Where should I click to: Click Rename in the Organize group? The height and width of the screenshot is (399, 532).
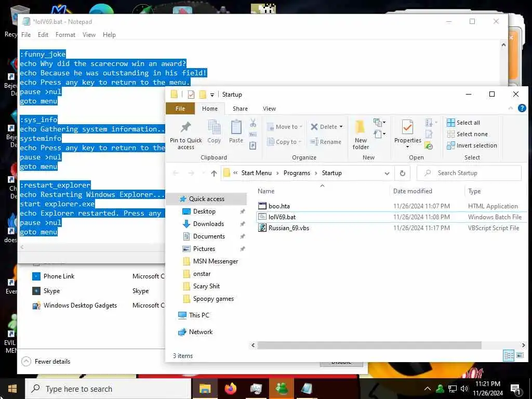coord(326,142)
